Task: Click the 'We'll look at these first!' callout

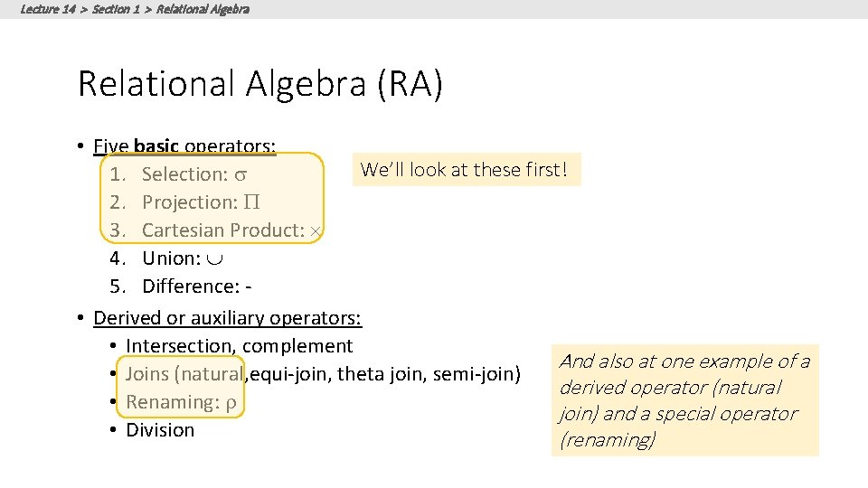Action: [x=464, y=169]
